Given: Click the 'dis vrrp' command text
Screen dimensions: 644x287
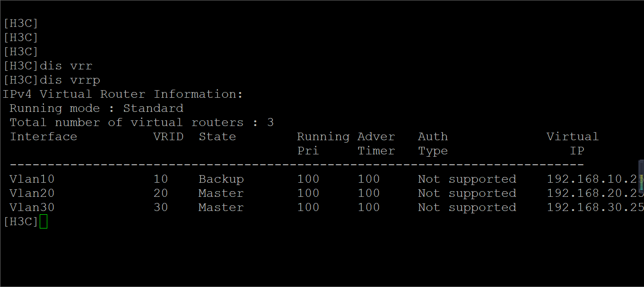Looking at the screenshot, I should (70, 80).
